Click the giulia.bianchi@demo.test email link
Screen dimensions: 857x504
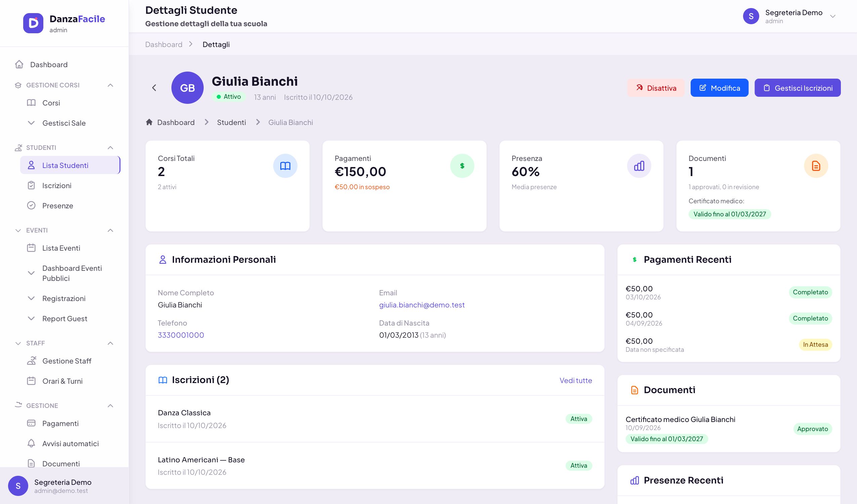pos(422,305)
